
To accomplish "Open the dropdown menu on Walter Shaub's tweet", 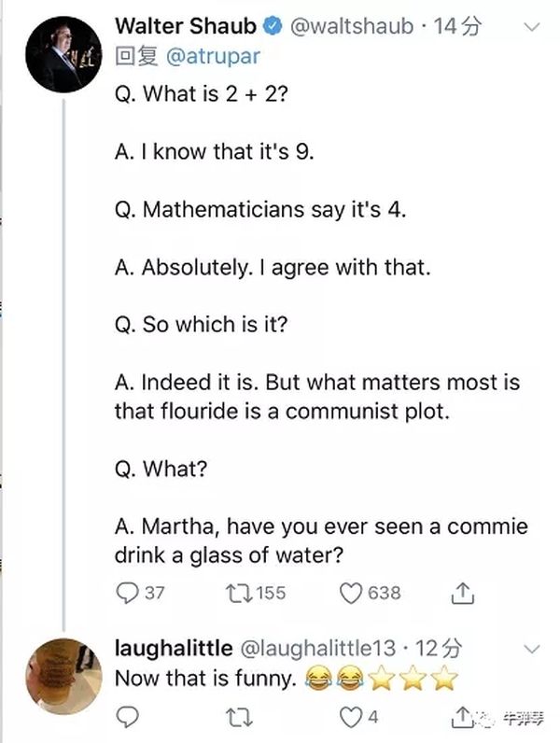I will 531,28.
